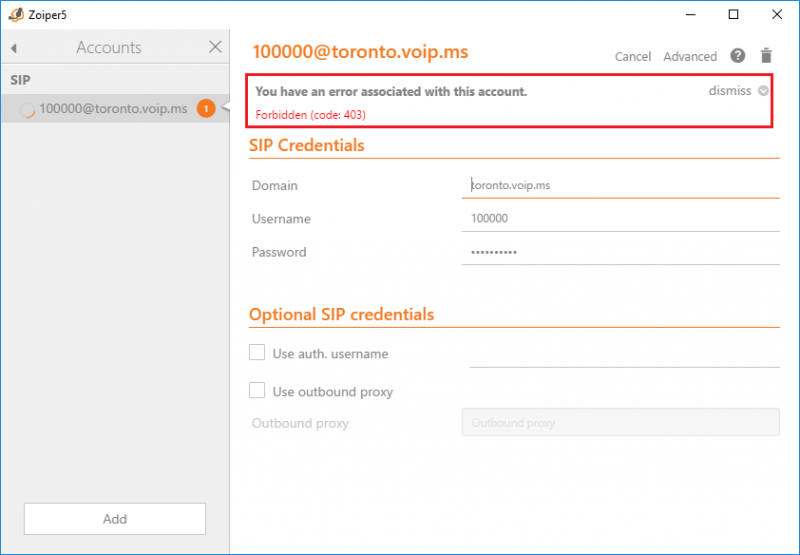
Task: Select 100000@toronto.voip.ms in account list
Action: (x=115, y=109)
